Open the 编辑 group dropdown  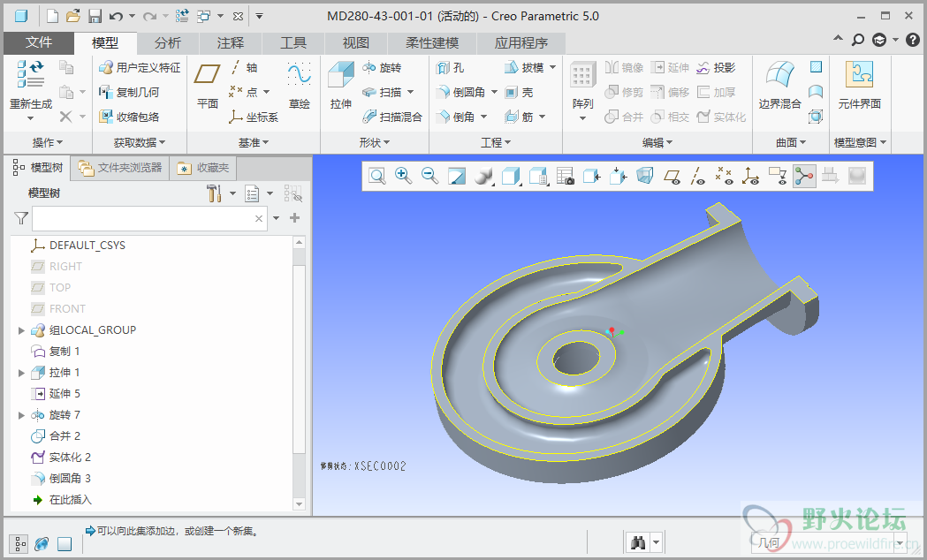[657, 142]
